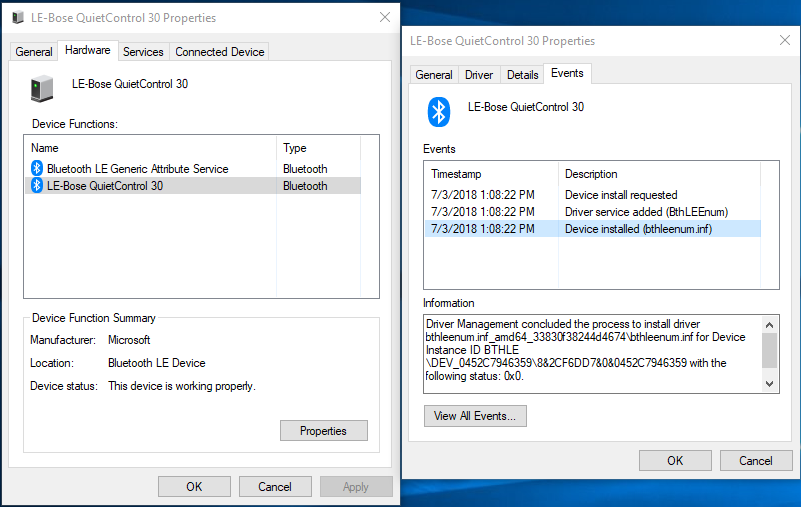Click the Type column header

tap(319, 148)
